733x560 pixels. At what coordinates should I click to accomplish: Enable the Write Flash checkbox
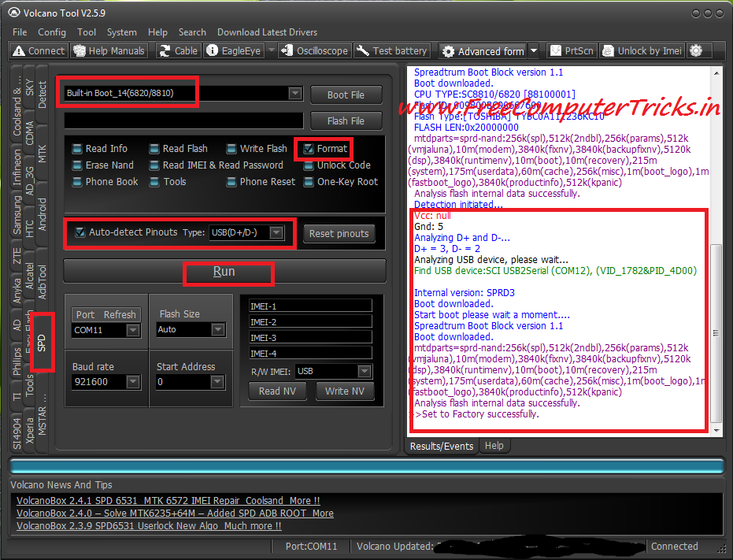click(231, 149)
